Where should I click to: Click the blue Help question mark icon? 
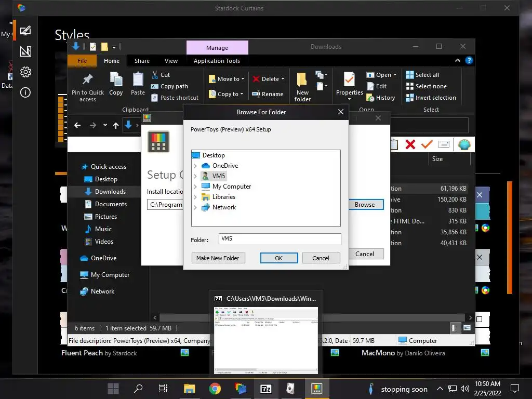pyautogui.click(x=469, y=60)
